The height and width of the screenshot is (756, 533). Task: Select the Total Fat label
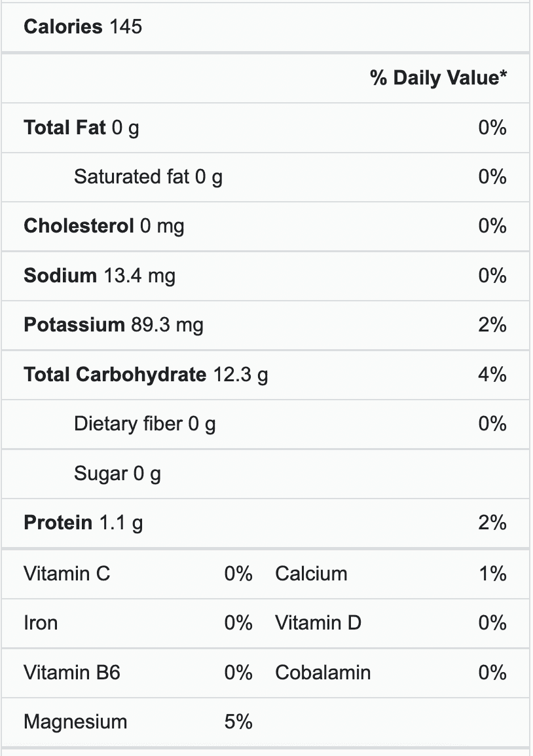tap(64, 127)
